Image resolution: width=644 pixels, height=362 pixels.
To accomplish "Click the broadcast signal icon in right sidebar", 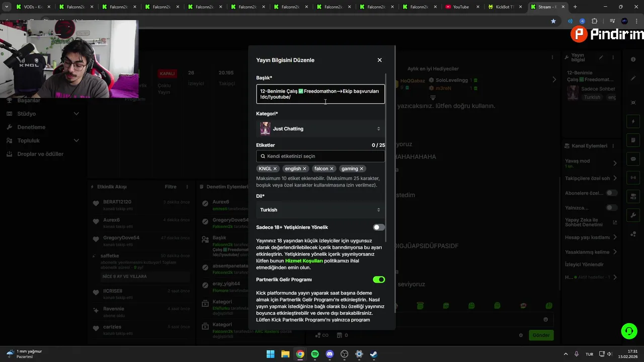I will [x=633, y=177].
